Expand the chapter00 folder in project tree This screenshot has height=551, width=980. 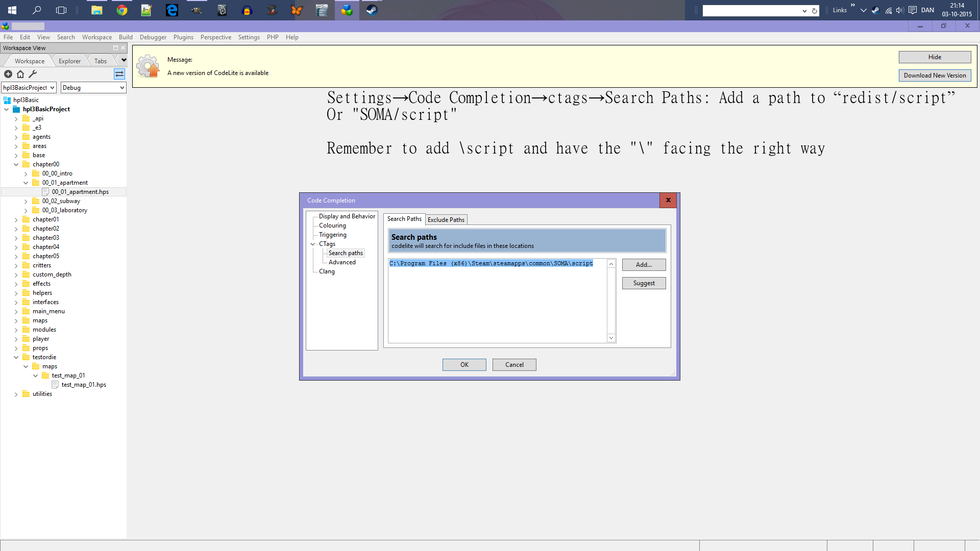tap(15, 164)
